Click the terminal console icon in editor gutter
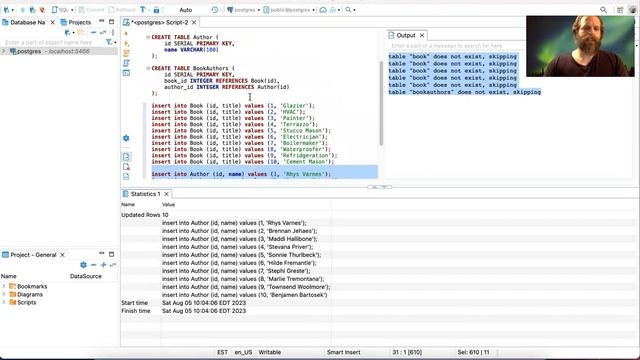This screenshot has width=640, height=360. click(x=127, y=73)
